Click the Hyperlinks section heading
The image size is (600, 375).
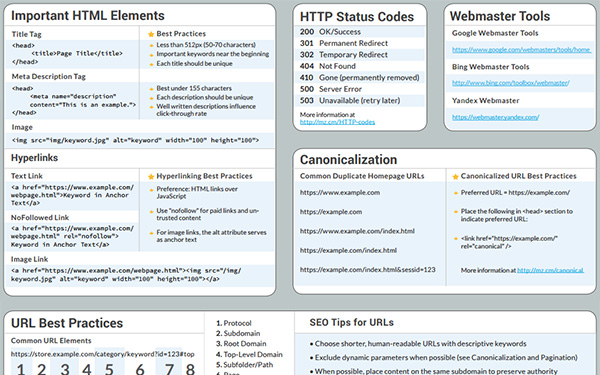[34, 158]
